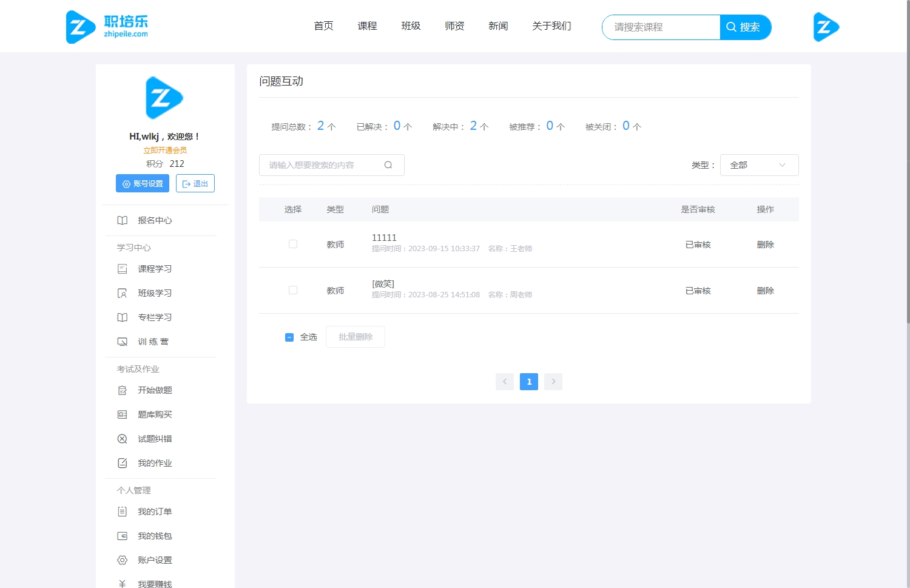Click the 班级学习 sidebar icon

(123, 293)
